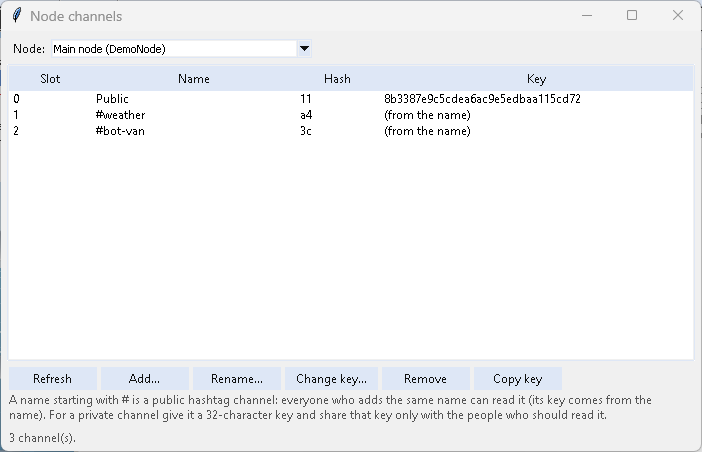702x452 pixels.
Task: Select the #bot-van channel name
Action: pos(120,131)
